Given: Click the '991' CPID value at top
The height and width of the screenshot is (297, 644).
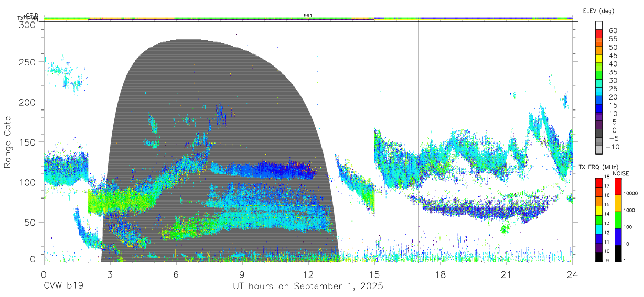Looking at the screenshot, I should click(308, 16).
